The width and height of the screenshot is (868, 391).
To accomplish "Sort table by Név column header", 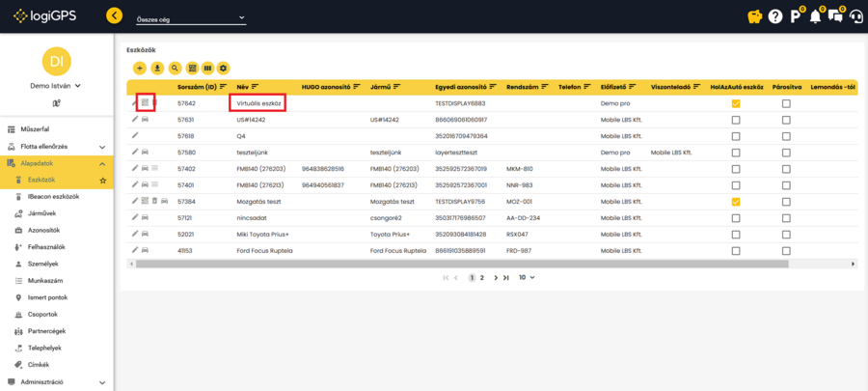I will (x=242, y=87).
